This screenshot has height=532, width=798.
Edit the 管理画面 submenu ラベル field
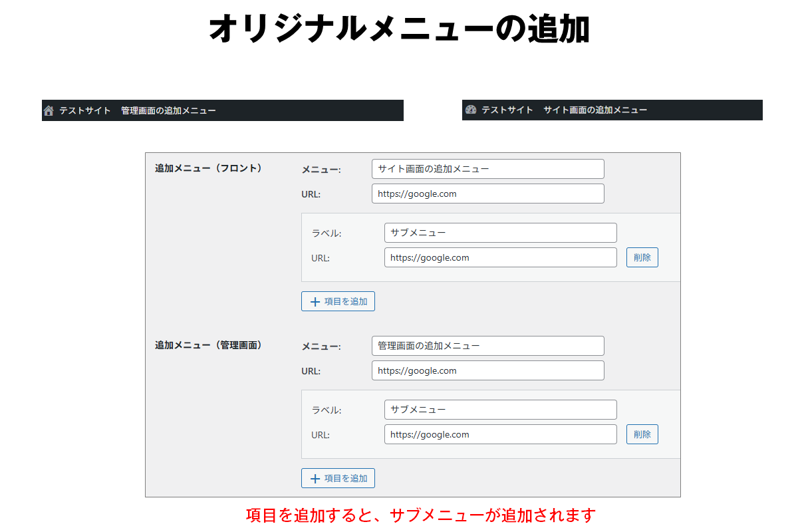click(501, 410)
